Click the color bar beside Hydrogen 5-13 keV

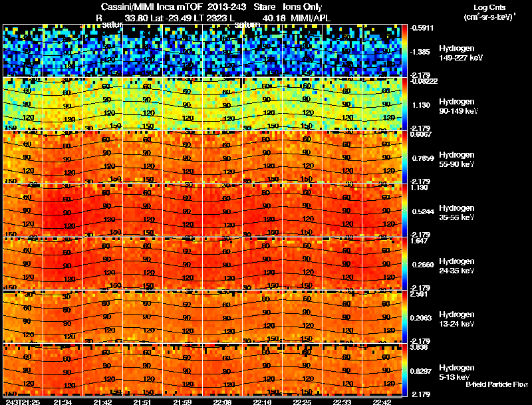pyautogui.click(x=405, y=370)
